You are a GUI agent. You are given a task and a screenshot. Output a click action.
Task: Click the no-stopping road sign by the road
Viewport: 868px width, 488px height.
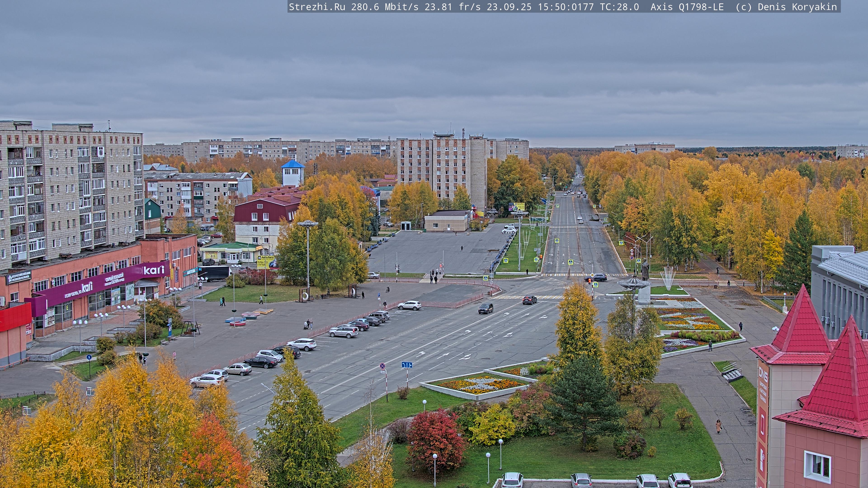[382, 366]
